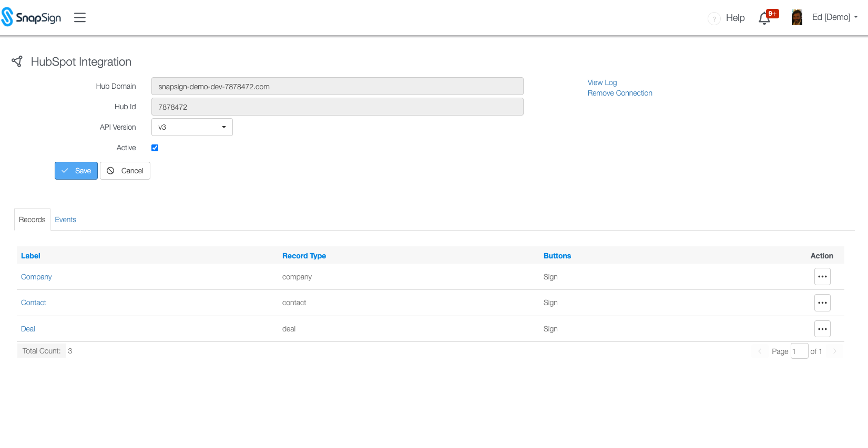Viewport: 868px width, 448px height.
Task: Go to the next page arrow
Action: tap(834, 351)
